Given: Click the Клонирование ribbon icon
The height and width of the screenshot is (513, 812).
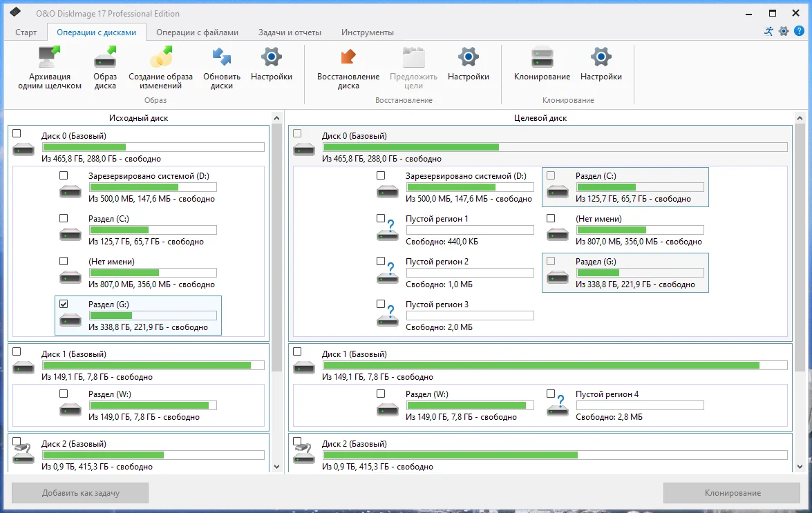Looking at the screenshot, I should (542, 57).
